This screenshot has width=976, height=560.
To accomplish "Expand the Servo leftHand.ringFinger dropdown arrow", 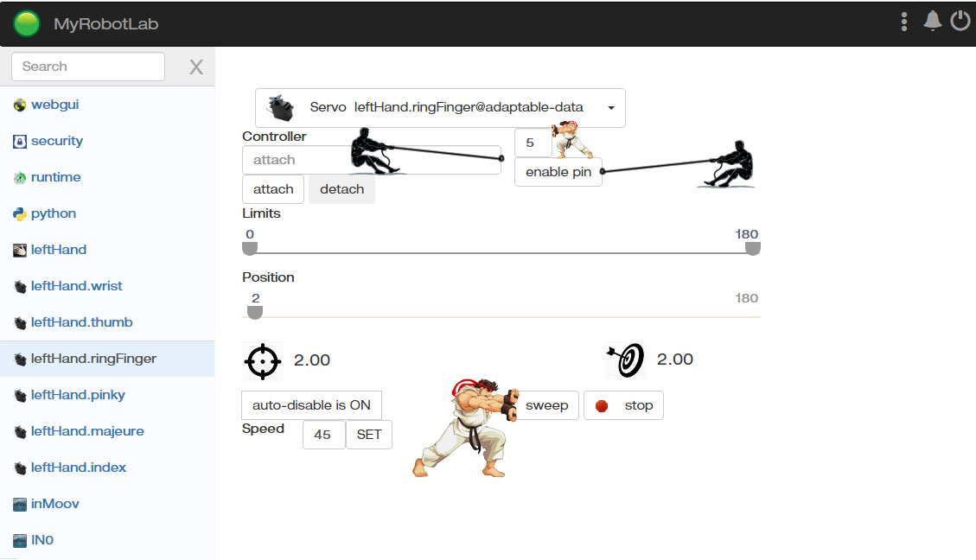I will click(611, 108).
